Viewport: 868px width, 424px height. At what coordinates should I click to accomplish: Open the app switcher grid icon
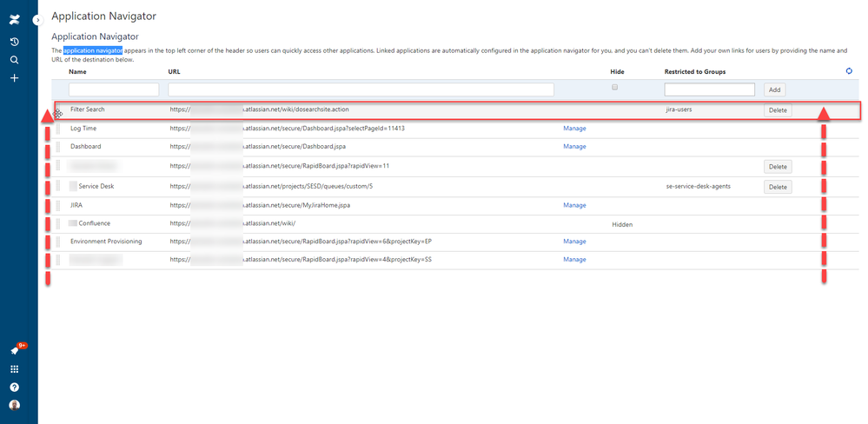pos(15,369)
